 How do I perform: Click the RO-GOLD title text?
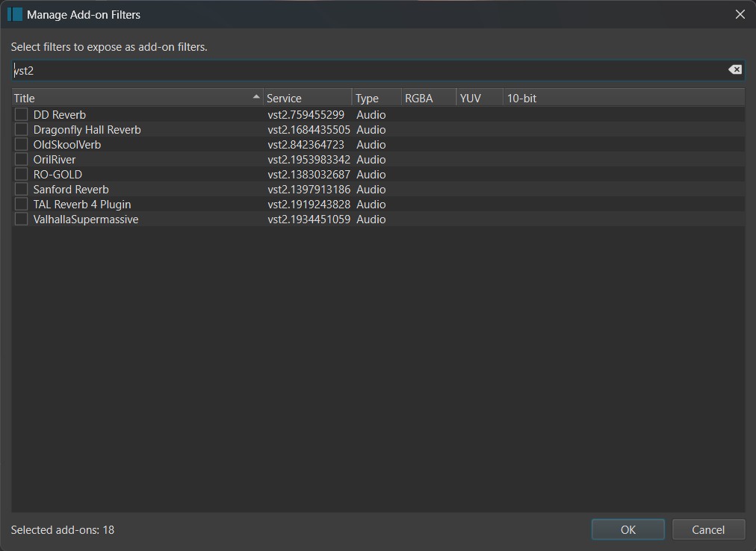tap(58, 175)
